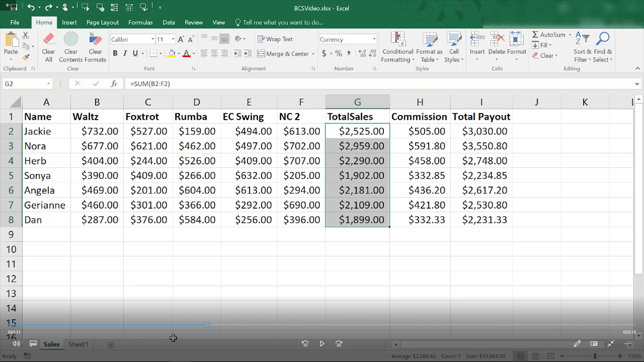Click the Format Painter brush icon
Image resolution: width=644 pixels, height=362 pixels.
click(x=26, y=57)
